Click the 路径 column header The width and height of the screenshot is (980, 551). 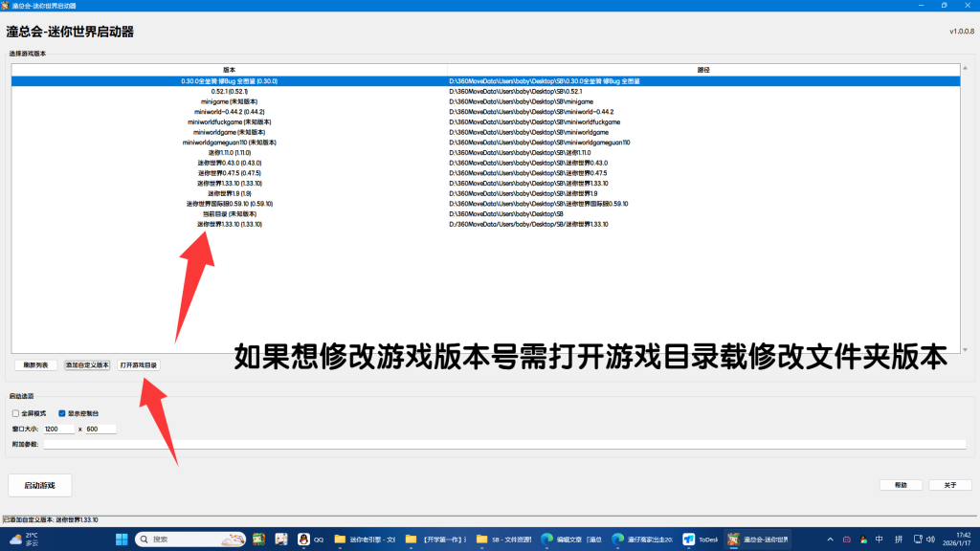pos(703,70)
